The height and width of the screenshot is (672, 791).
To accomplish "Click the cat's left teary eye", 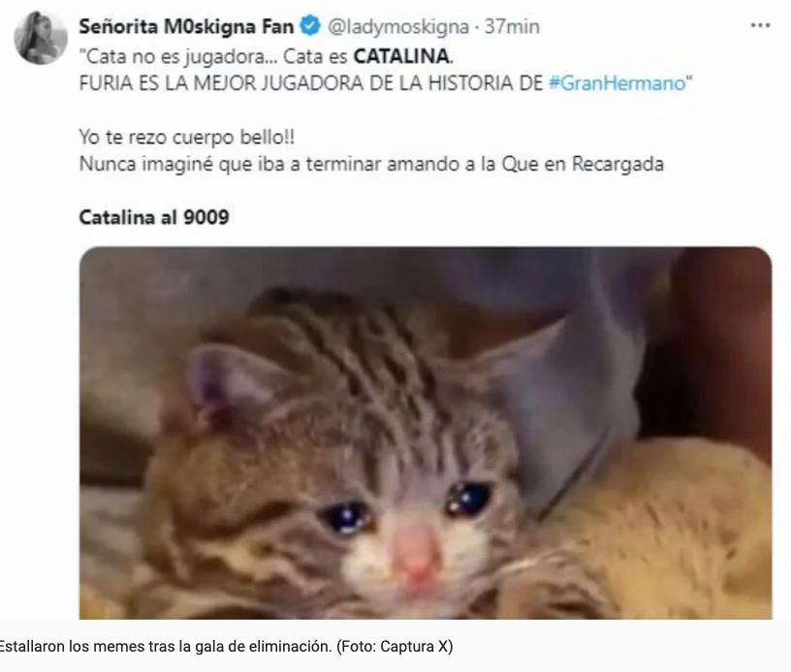I will pos(347,516).
